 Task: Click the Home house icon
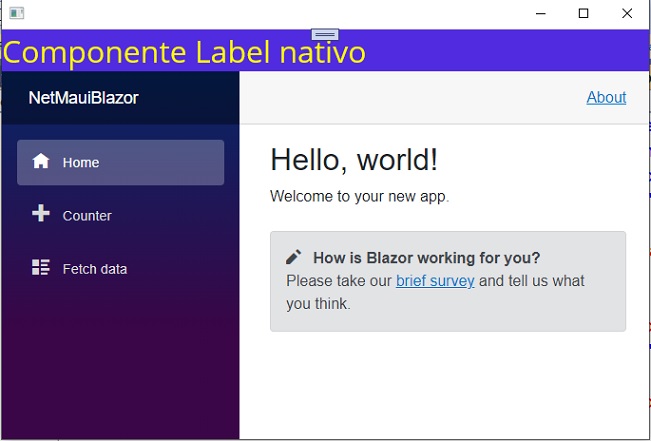[x=41, y=161]
